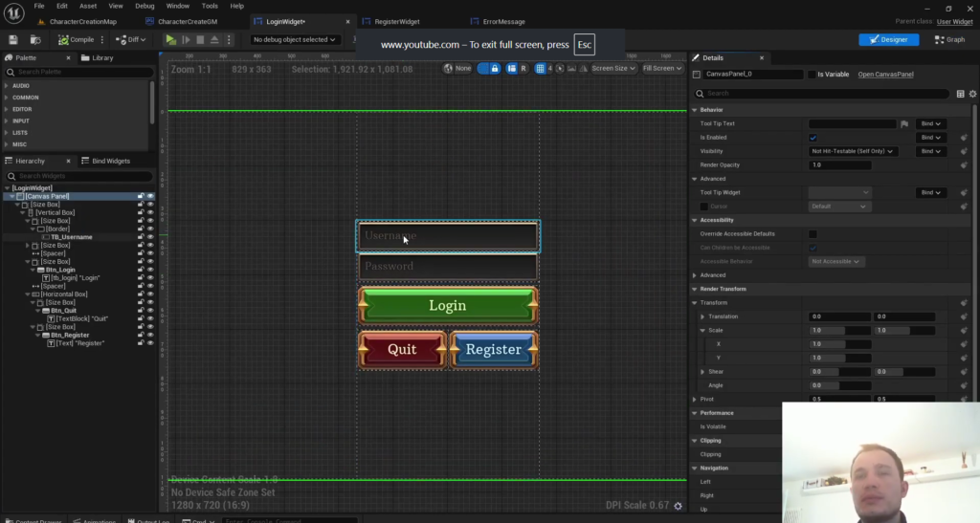Toggle lock icon for Btn_Register row
980x523 pixels.
(x=141, y=336)
